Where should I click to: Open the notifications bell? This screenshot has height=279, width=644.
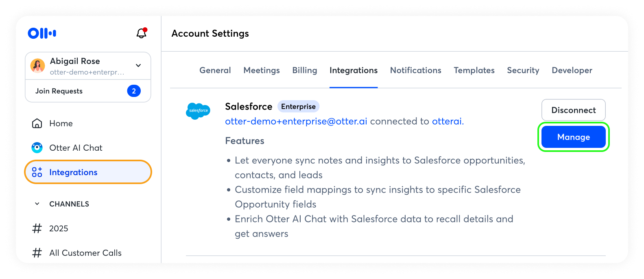[x=141, y=33]
